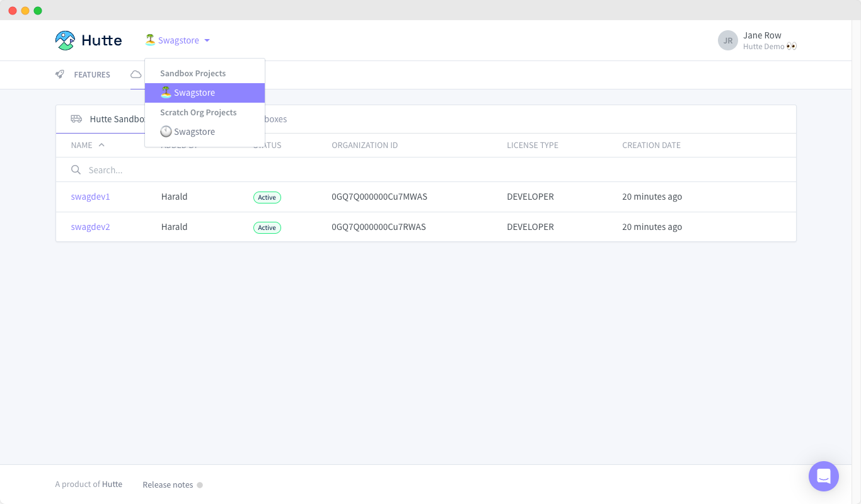The width and height of the screenshot is (861, 504).
Task: Click the cloud icon tab
Action: point(136,74)
